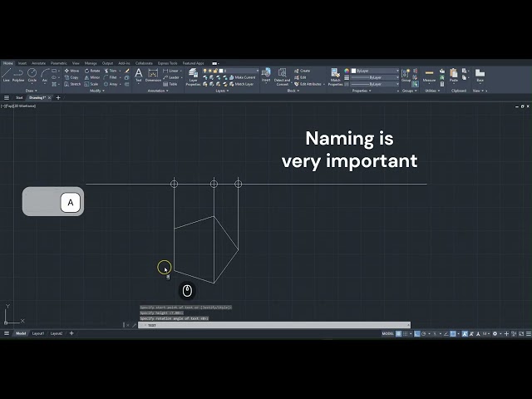Viewport: 532px width, 399px height.
Task: Select the Circle tool
Action: point(32,75)
